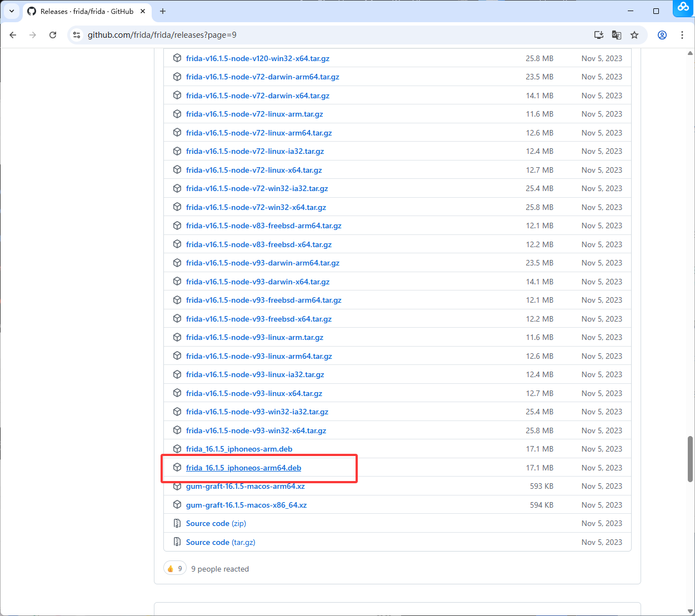The height and width of the screenshot is (616, 695).
Task: Open the tab search dropdown arrow
Action: click(12, 11)
